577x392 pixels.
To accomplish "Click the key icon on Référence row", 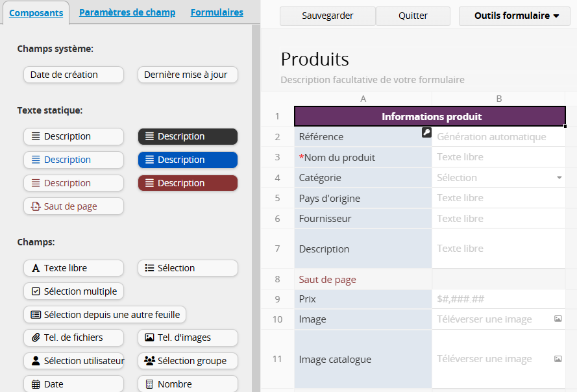I will pyautogui.click(x=426, y=132).
